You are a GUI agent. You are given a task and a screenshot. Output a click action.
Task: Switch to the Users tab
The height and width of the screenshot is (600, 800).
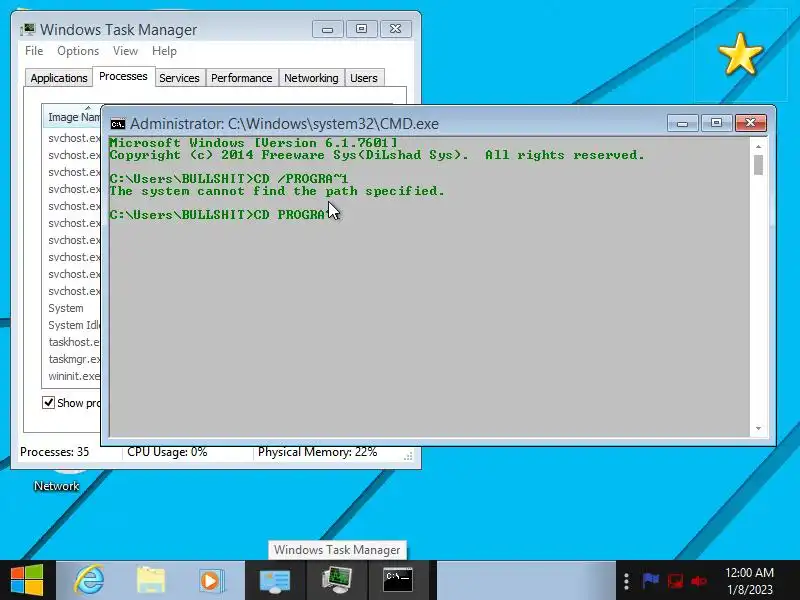coord(364,78)
